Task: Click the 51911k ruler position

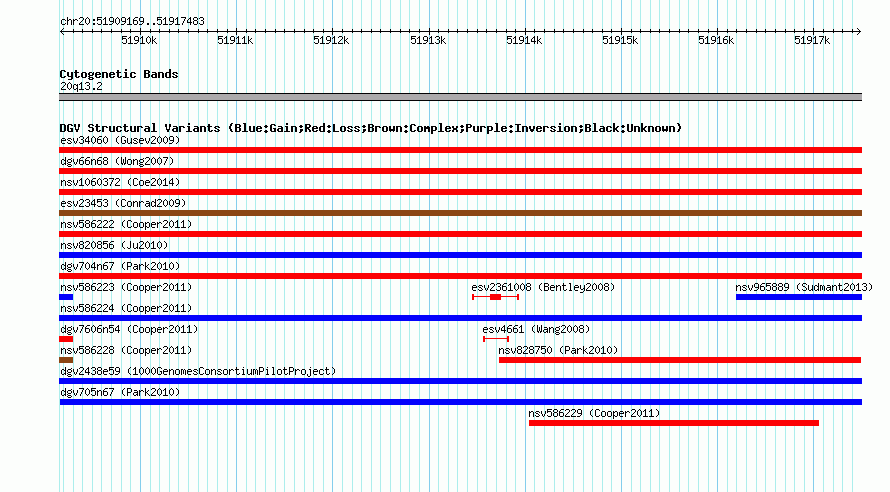Action: (235, 40)
